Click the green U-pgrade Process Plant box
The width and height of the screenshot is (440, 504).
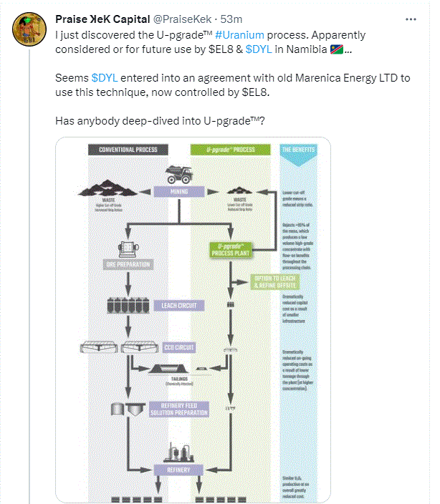230,250
